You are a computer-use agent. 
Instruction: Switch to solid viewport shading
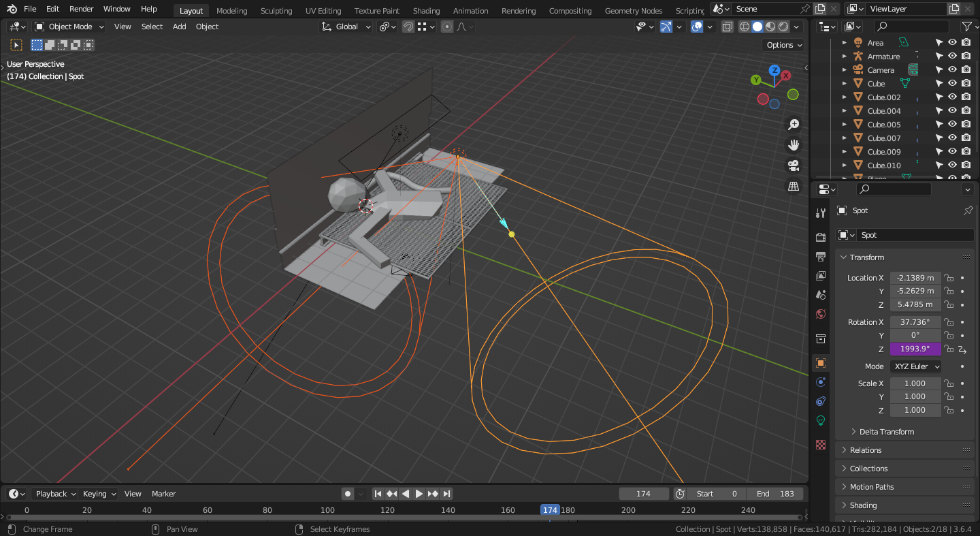[x=757, y=27]
